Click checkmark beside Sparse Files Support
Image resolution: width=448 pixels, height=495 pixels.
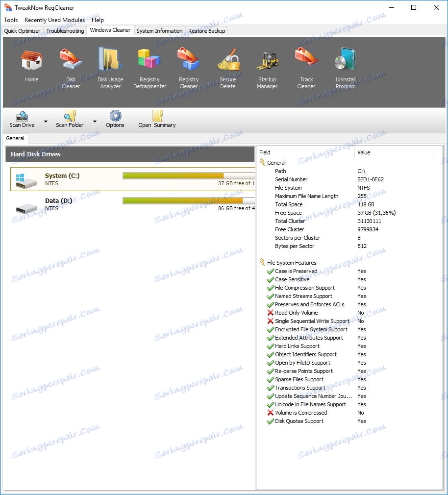(x=270, y=379)
